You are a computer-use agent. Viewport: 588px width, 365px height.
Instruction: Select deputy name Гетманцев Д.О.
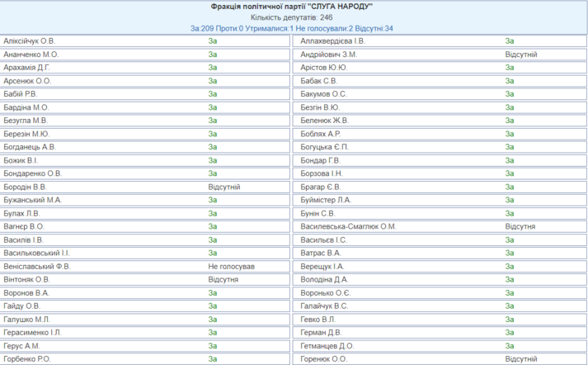(x=327, y=346)
